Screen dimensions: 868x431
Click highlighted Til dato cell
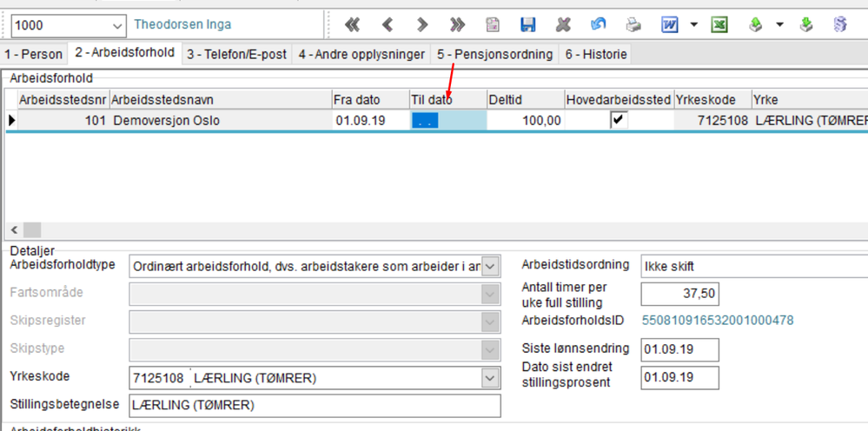447,120
